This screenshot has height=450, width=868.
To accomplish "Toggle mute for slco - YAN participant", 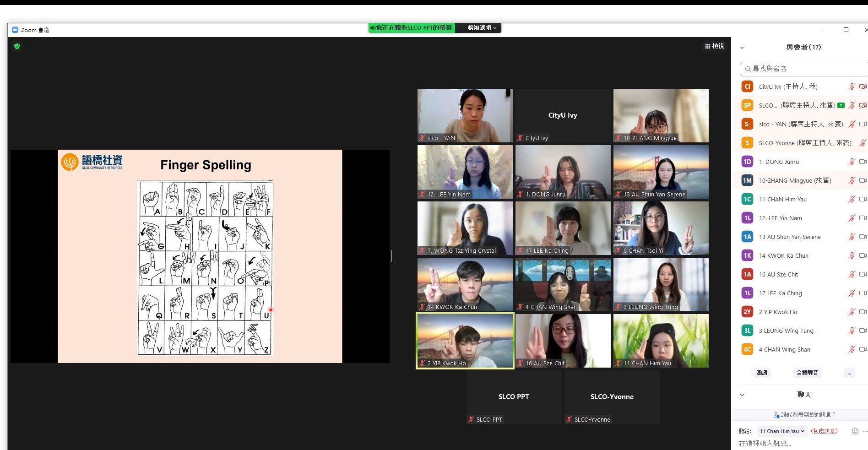I will click(852, 124).
